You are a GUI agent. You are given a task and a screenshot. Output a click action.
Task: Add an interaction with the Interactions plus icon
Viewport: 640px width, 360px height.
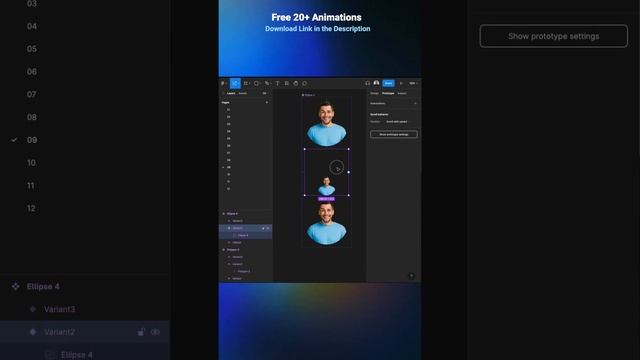415,103
